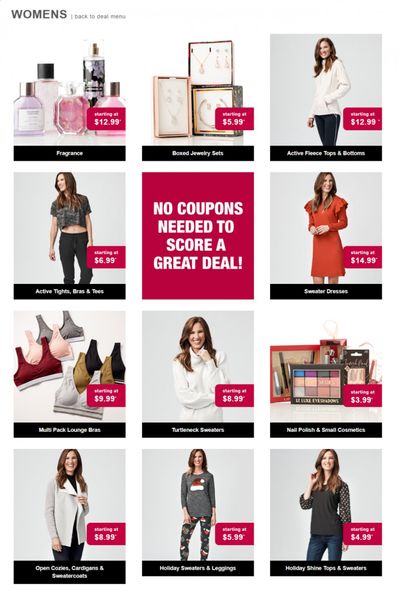Click the WOMENS page heading
400x597 pixels.
click(39, 14)
